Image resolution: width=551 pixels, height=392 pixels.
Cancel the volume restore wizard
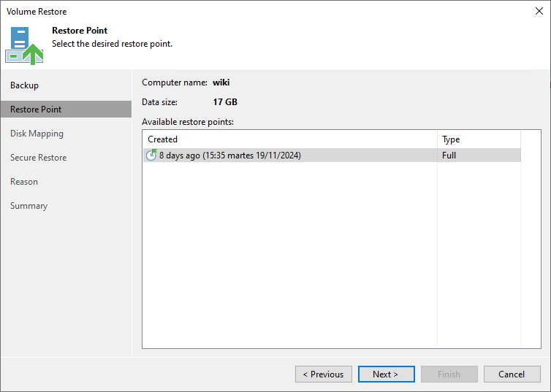click(x=512, y=374)
